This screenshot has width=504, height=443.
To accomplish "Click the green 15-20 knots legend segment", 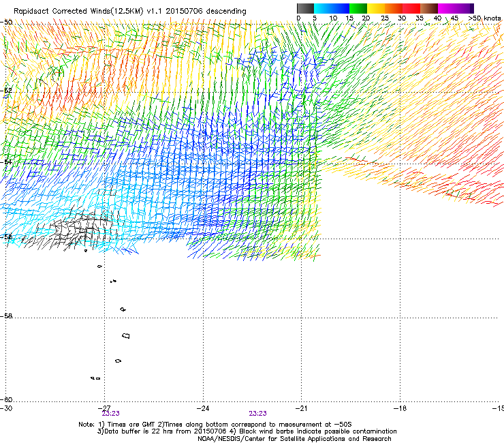I will (x=358, y=8).
